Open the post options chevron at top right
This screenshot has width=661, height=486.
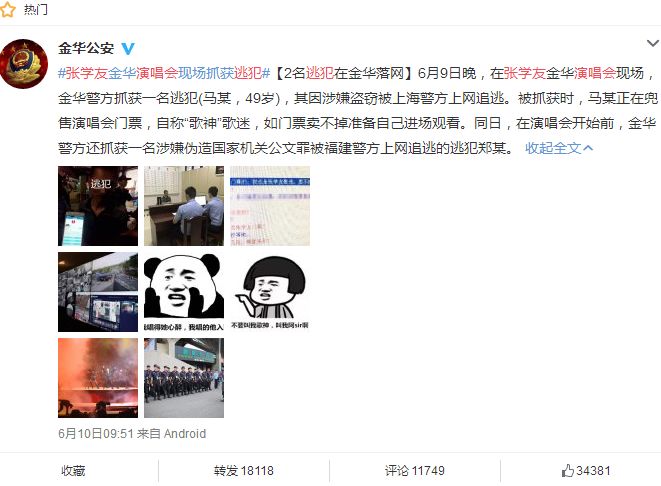(653, 43)
